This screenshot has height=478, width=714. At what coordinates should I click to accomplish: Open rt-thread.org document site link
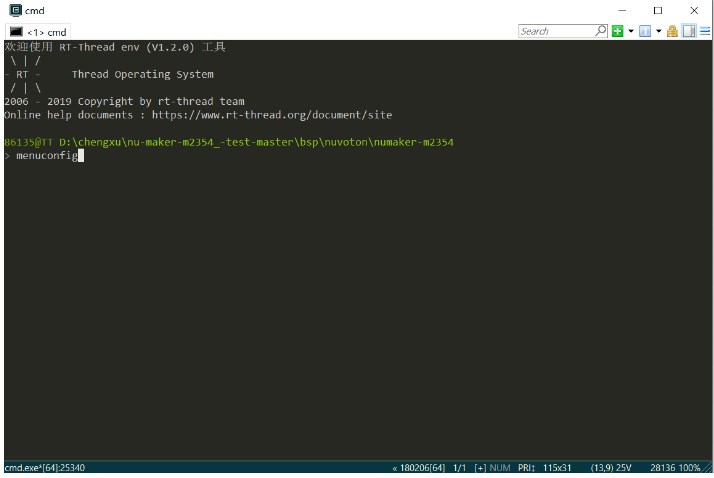pos(272,115)
